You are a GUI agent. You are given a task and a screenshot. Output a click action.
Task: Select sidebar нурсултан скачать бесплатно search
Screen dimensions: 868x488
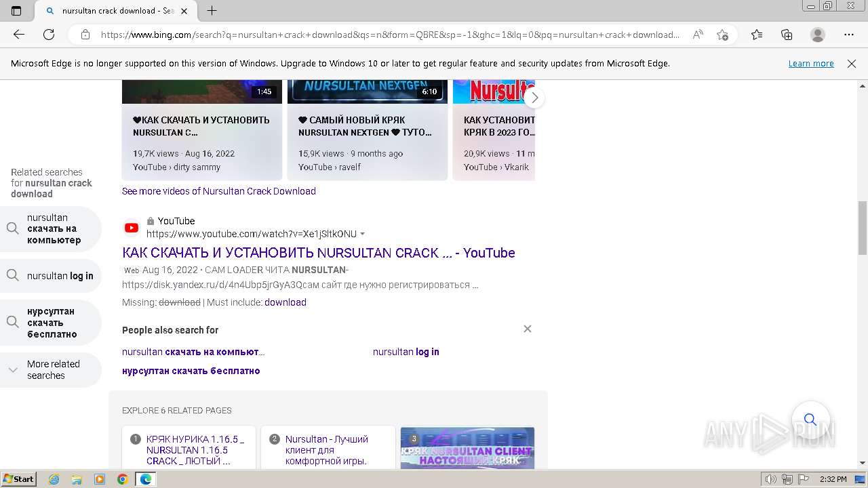(51, 323)
